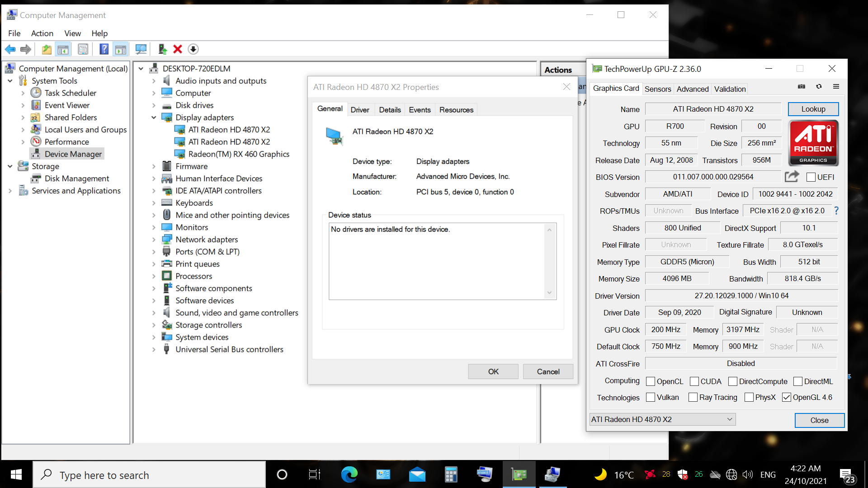Toggle the Vulkan checkbox

651,397
